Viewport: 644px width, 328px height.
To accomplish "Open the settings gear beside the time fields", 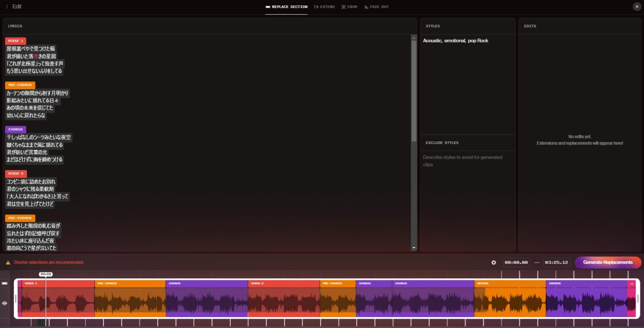I will 493,263.
